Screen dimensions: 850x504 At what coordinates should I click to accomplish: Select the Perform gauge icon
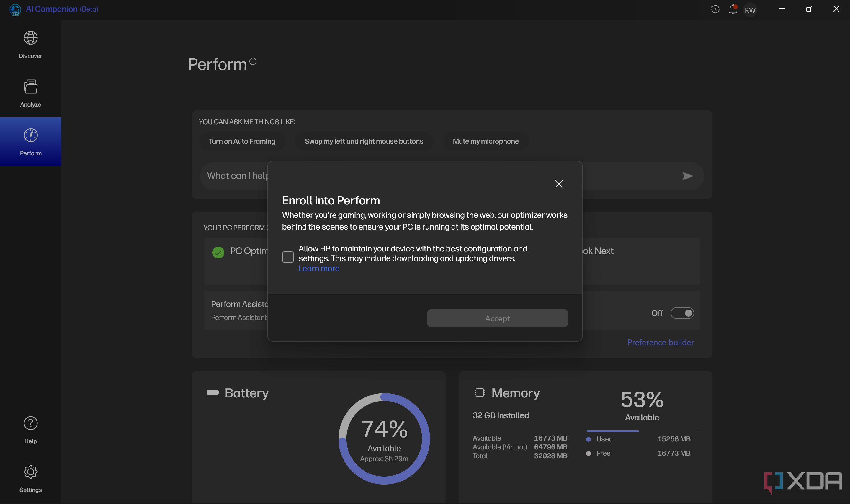(x=31, y=135)
